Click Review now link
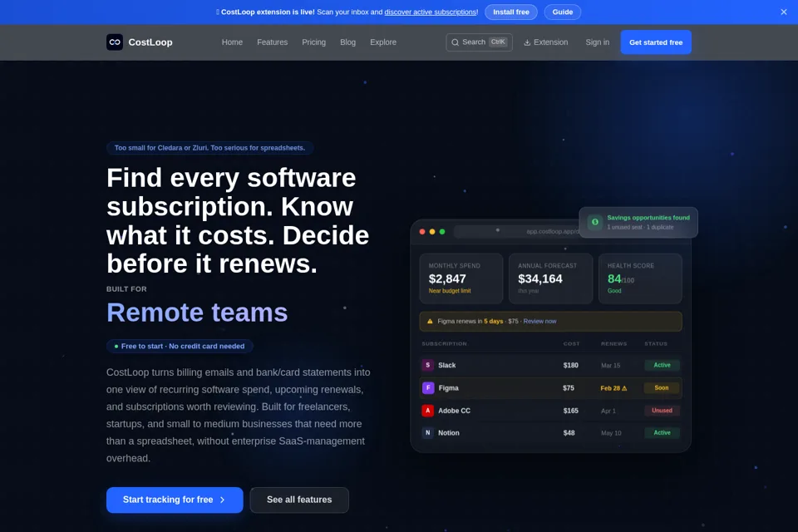The height and width of the screenshot is (532, 798). tap(540, 321)
